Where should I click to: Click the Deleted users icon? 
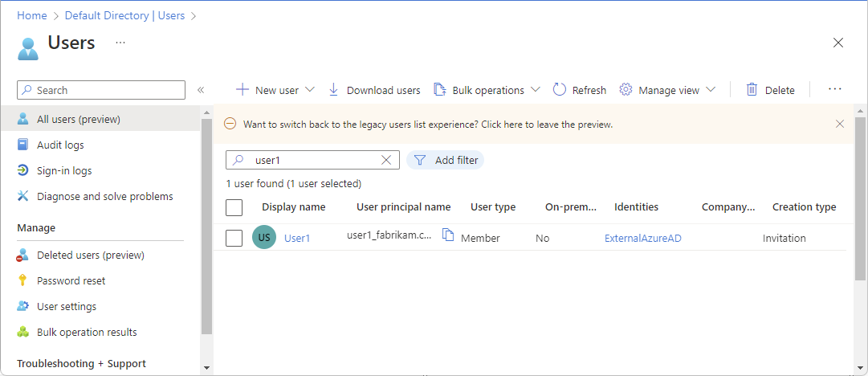pos(22,255)
